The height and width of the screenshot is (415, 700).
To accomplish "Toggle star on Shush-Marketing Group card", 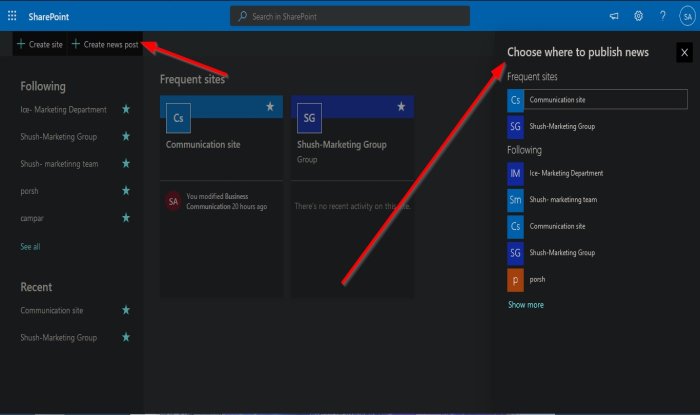I will point(401,107).
